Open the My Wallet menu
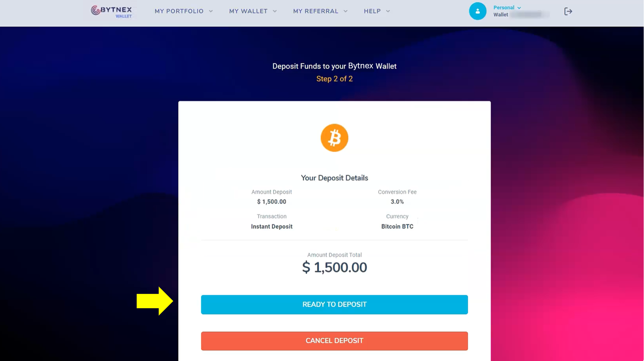 tap(248, 11)
